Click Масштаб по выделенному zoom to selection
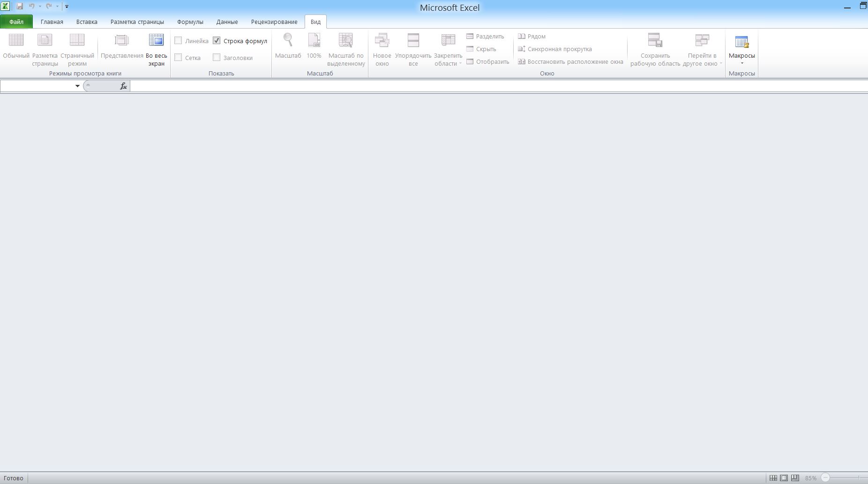Viewport: 868px width, 484px height. point(346,50)
